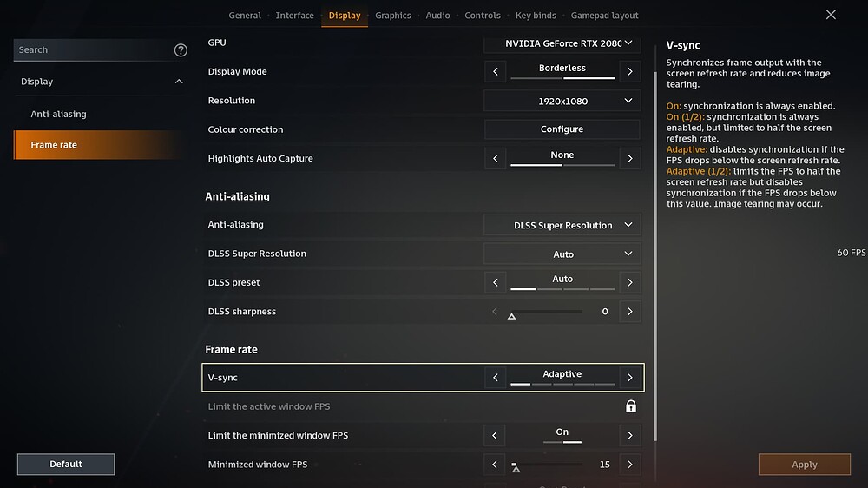
Task: Toggle Limit the minimized window FPS left arrow
Action: (x=495, y=435)
